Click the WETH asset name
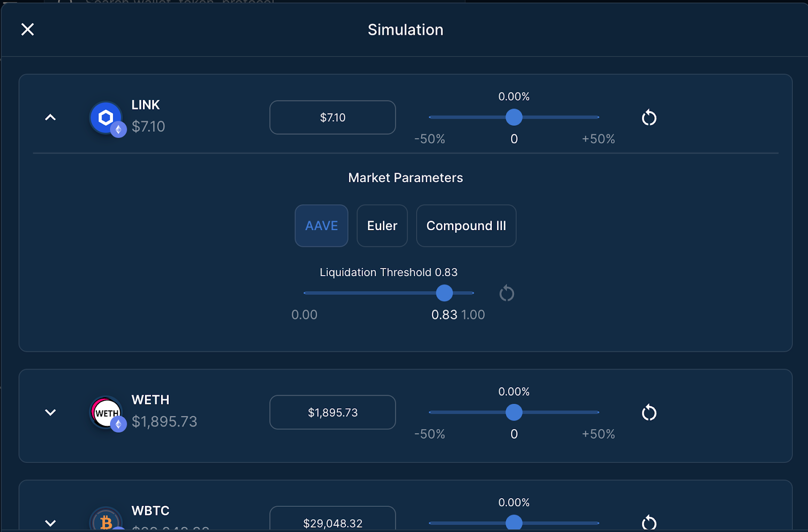 (x=150, y=400)
